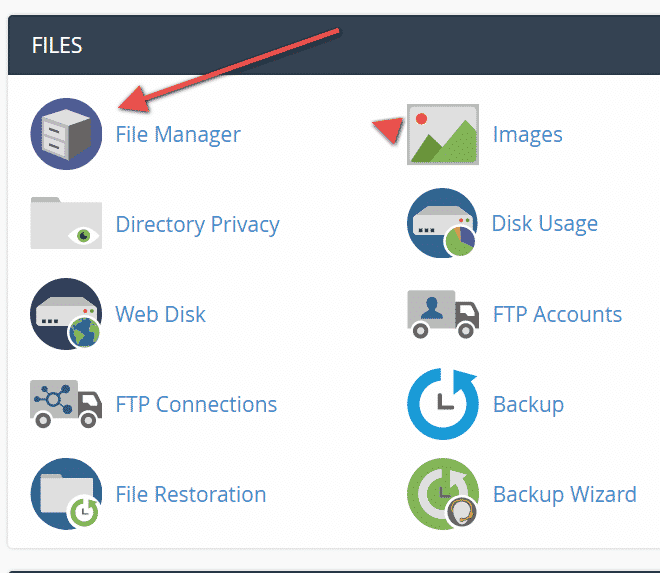Open the Directory Privacy folder icon

[x=66, y=223]
